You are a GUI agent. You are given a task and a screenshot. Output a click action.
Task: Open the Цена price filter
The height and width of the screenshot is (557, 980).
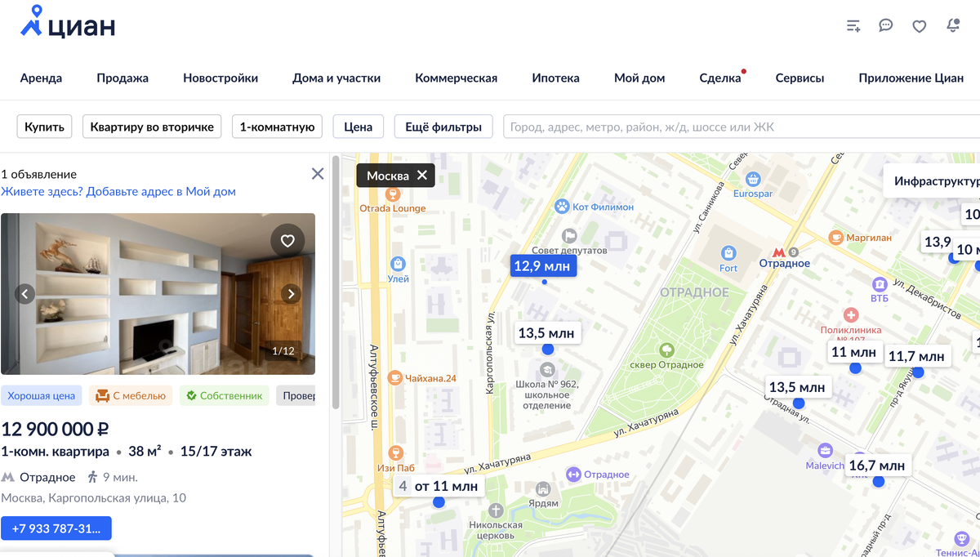pos(359,127)
